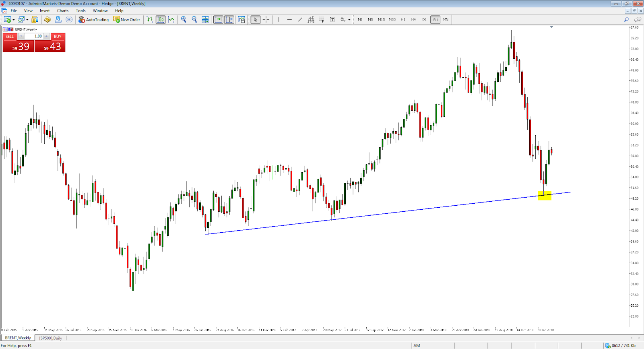The width and height of the screenshot is (644, 349).
Task: Open the chat speech-bubble icon
Action: [x=638, y=19]
